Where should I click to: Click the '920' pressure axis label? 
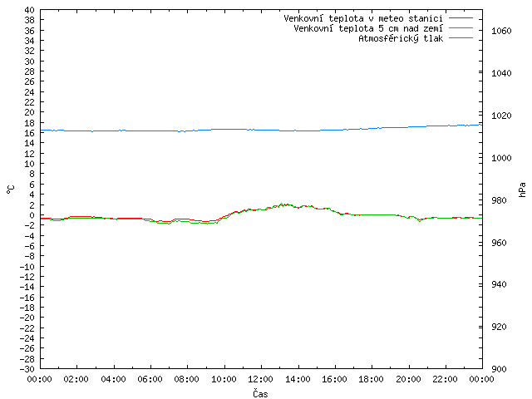(x=499, y=327)
